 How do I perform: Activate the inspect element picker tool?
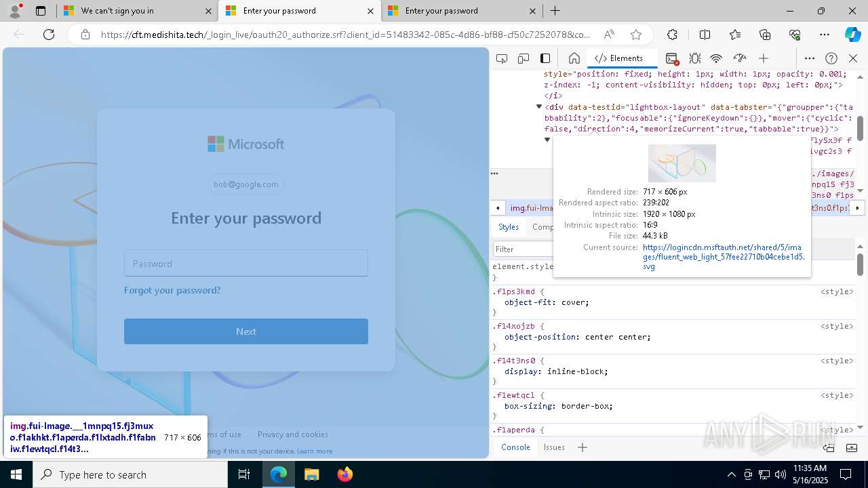pyautogui.click(x=502, y=58)
